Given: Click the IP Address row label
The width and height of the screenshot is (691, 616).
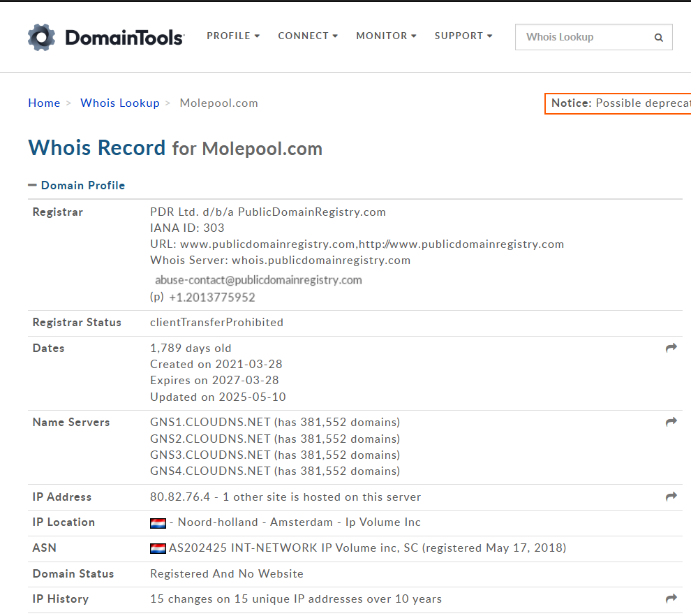Looking at the screenshot, I should click(61, 497).
